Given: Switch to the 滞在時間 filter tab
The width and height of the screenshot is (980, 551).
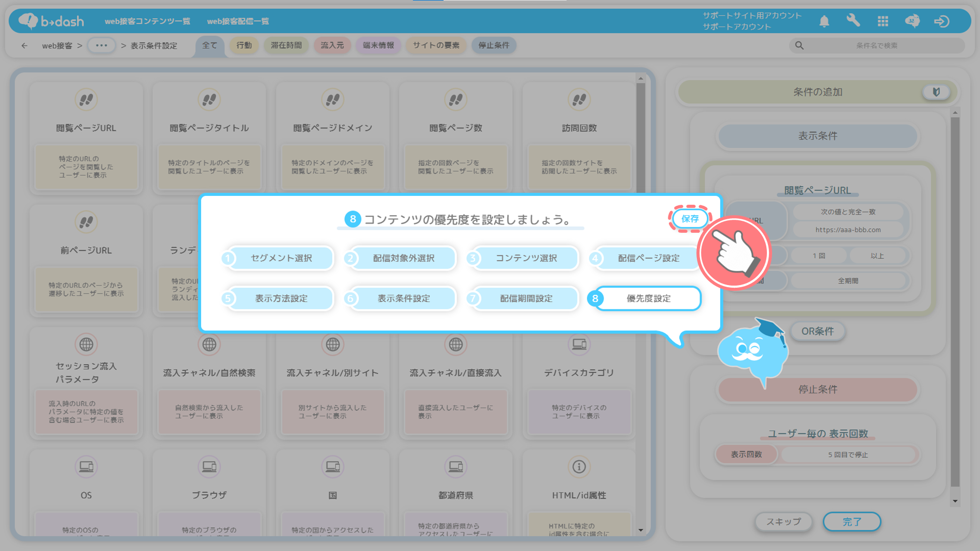Looking at the screenshot, I should tap(286, 46).
